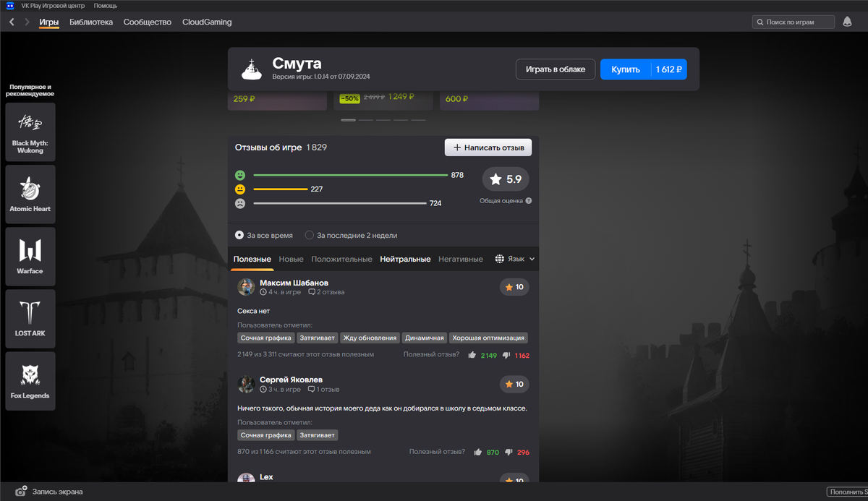Focus the Поиск по играм search field

point(793,22)
